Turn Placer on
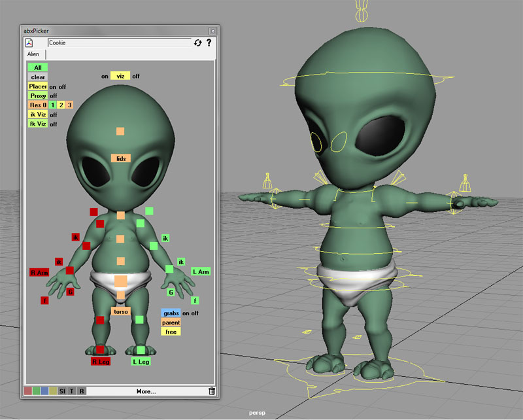The image size is (523, 420). click(52, 86)
